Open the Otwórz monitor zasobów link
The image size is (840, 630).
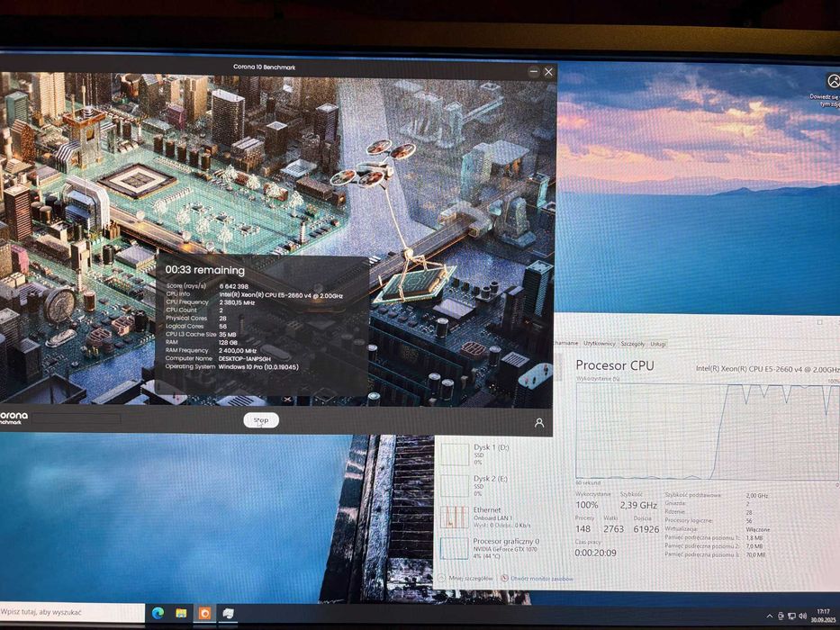tap(537, 579)
